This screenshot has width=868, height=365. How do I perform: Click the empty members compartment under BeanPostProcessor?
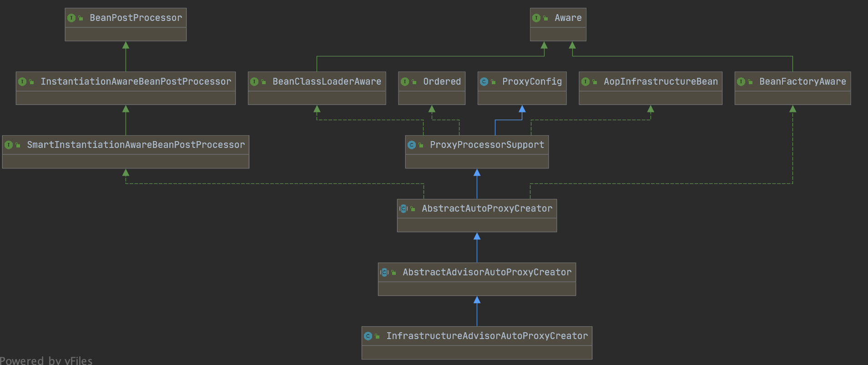coord(126,35)
